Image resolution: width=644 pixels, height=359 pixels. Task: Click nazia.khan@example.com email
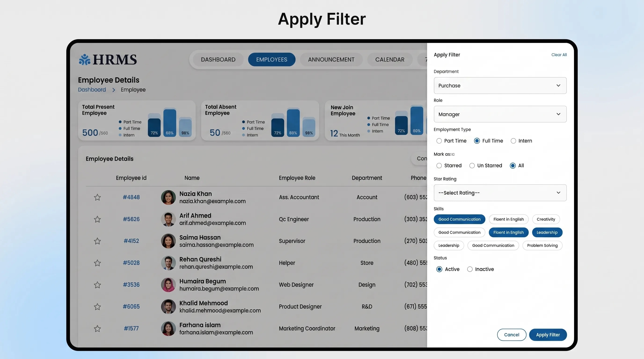212,201
